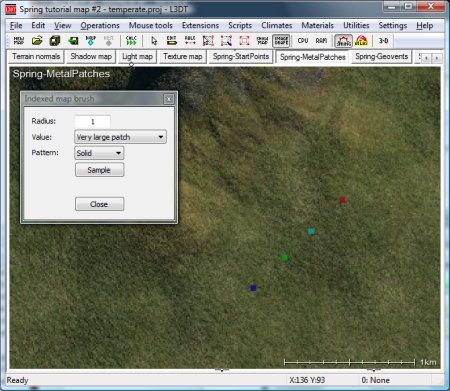Click the red select-area tool icon

tap(208, 41)
